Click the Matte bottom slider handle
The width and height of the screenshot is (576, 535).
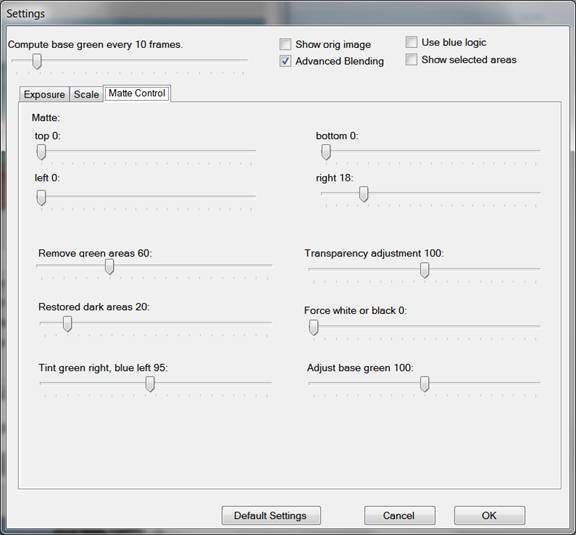pos(326,152)
